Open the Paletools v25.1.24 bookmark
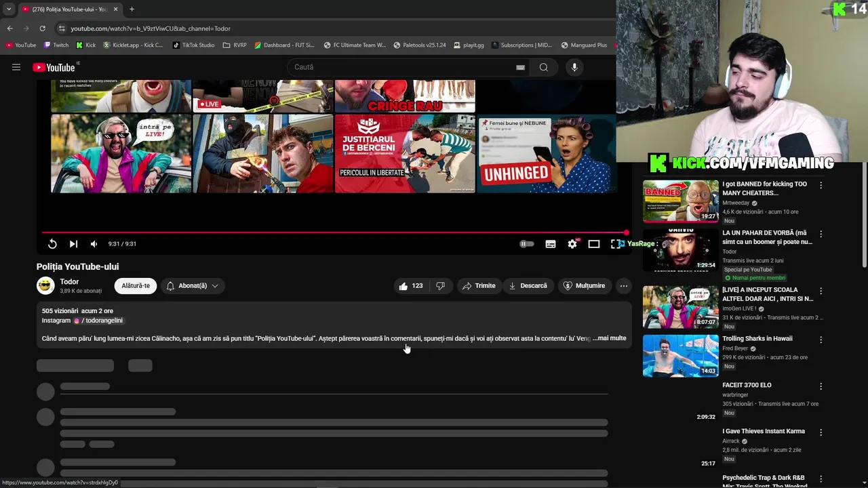 (418, 45)
